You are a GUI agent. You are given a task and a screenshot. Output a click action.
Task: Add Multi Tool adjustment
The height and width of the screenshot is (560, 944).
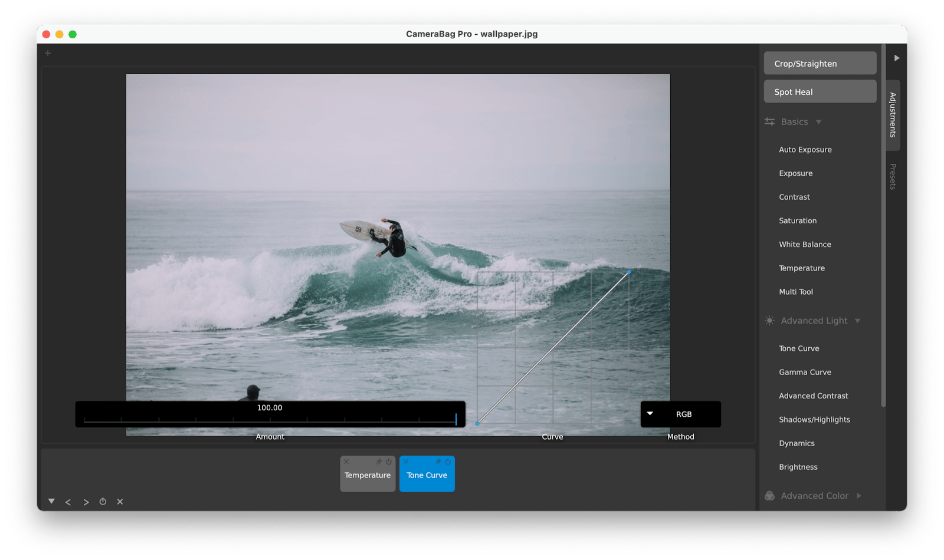click(x=795, y=292)
